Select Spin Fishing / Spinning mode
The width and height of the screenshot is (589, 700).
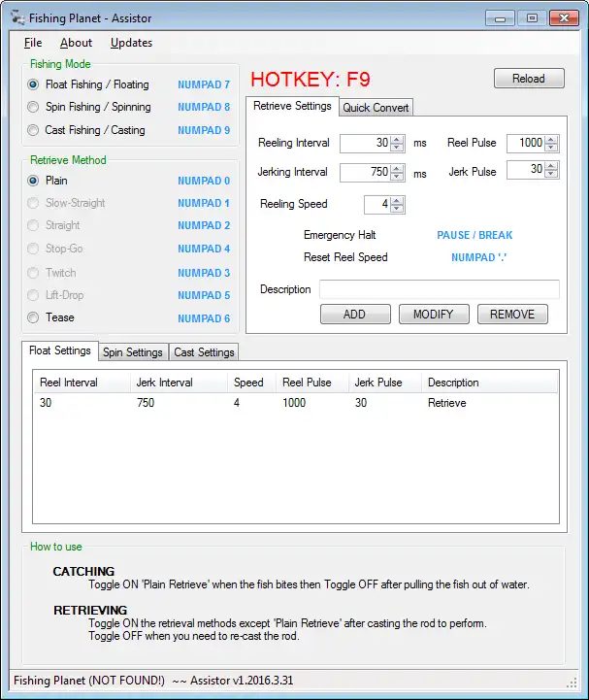pyautogui.click(x=89, y=107)
